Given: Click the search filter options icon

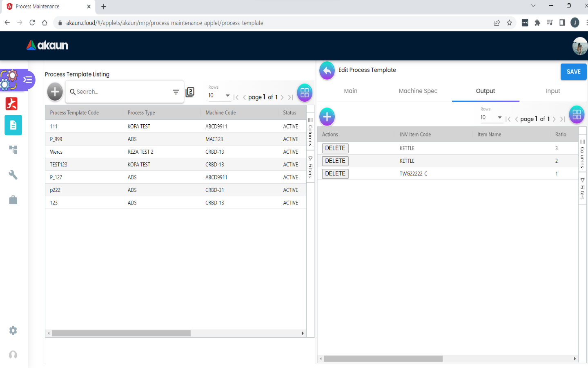Looking at the screenshot, I should point(176,92).
